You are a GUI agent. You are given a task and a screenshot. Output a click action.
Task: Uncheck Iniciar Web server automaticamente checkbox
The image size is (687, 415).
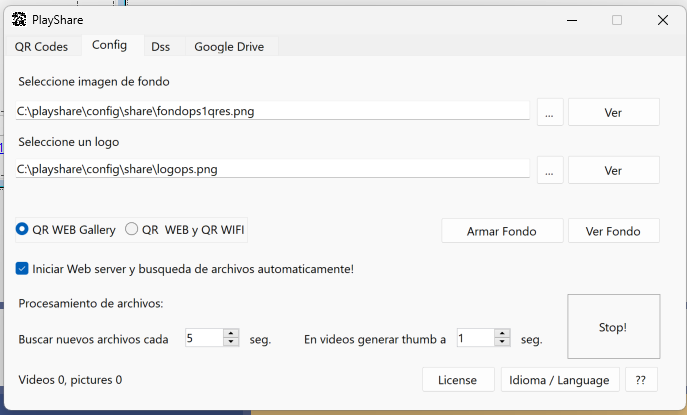click(22, 269)
